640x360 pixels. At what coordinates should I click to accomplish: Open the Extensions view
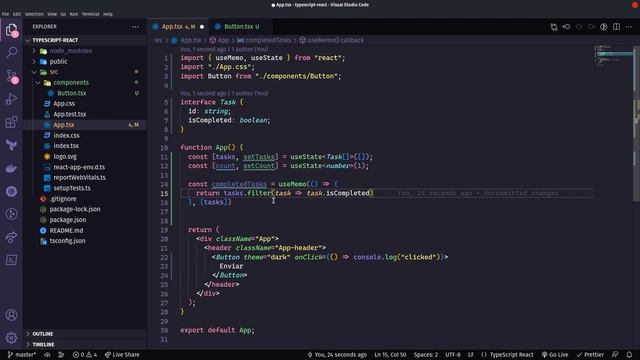pos(11,122)
